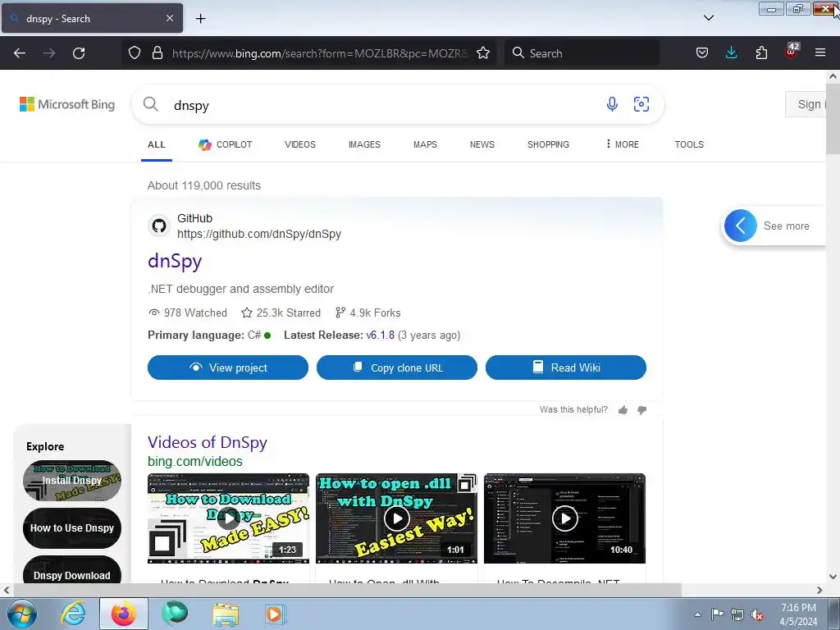Open the uBlock extension icon with badge 42
The image size is (840, 630).
tap(792, 52)
